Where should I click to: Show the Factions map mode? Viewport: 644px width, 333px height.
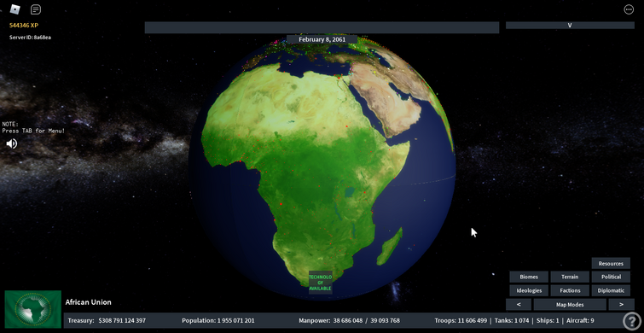click(x=570, y=290)
